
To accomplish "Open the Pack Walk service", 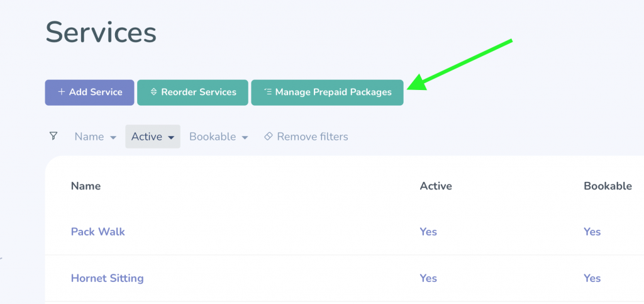I will point(97,232).
